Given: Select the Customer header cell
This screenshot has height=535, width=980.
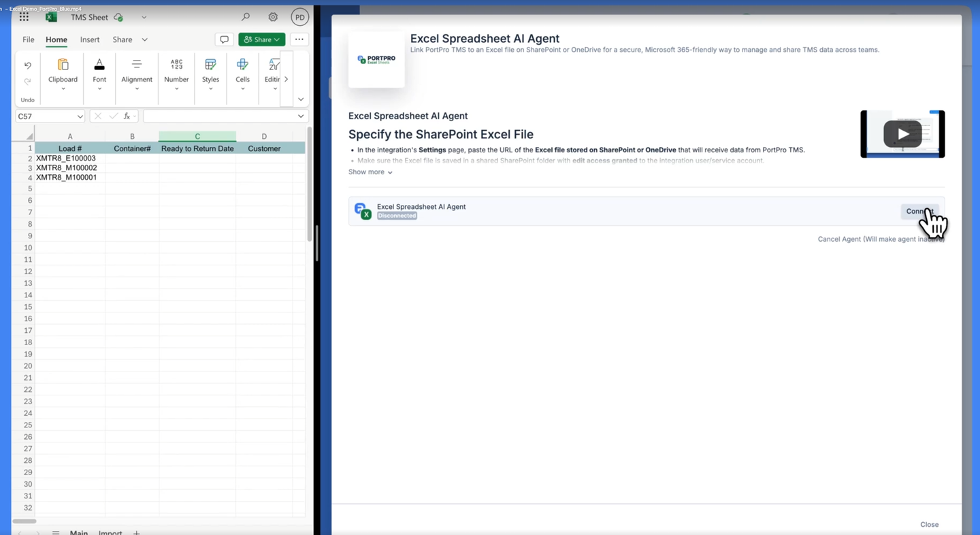Looking at the screenshot, I should tap(264, 148).
